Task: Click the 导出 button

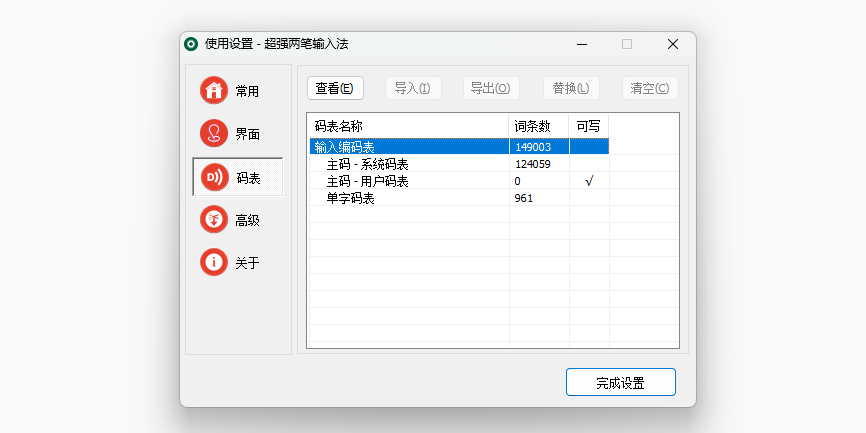Action: (x=491, y=88)
